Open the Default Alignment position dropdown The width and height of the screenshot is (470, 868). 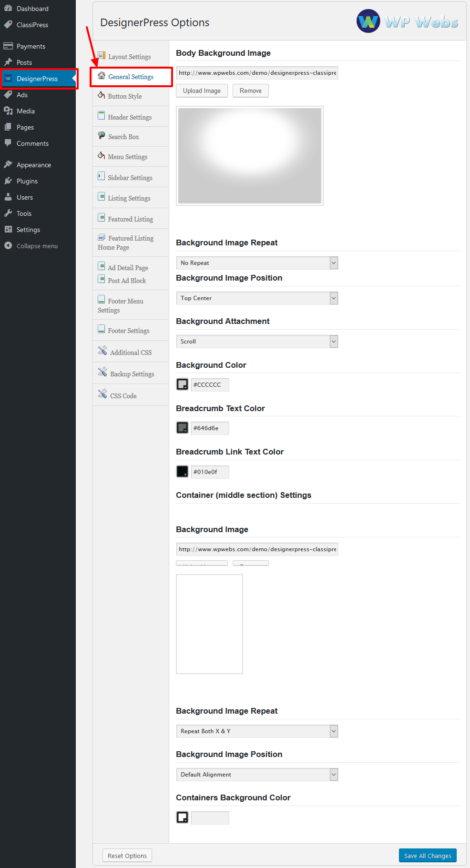[x=257, y=775]
